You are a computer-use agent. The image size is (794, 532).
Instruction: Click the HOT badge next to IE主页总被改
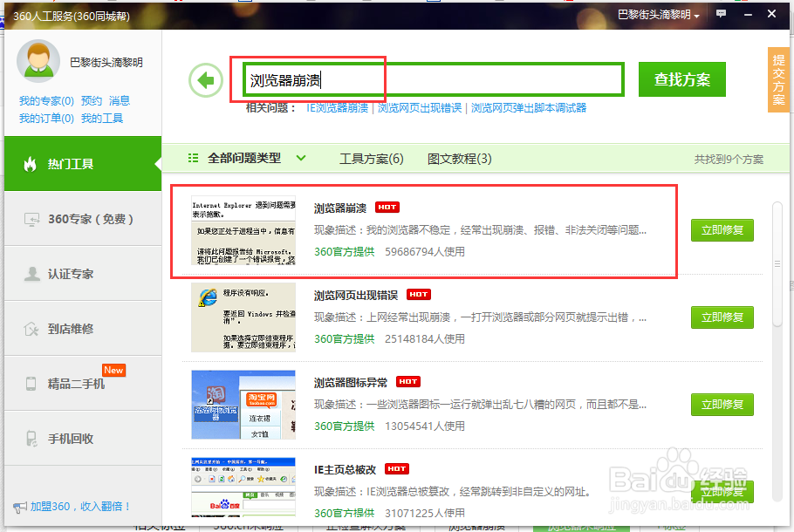click(x=397, y=468)
